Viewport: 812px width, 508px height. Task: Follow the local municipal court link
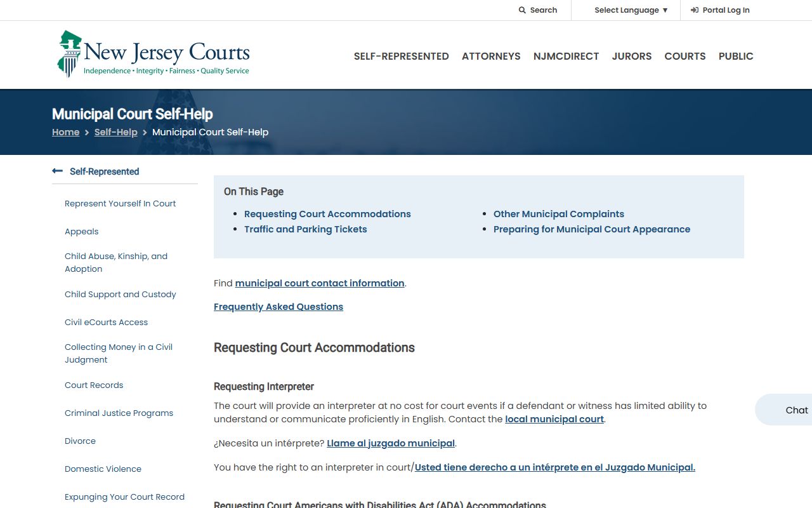(554, 419)
